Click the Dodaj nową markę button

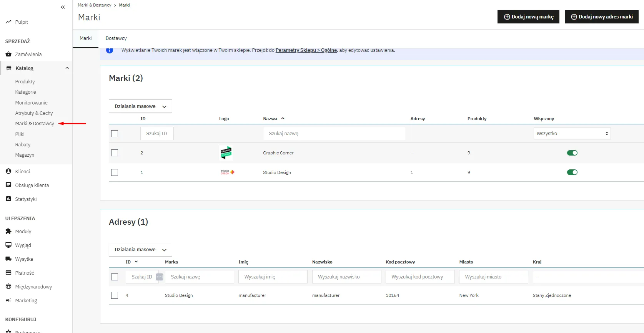(x=528, y=17)
